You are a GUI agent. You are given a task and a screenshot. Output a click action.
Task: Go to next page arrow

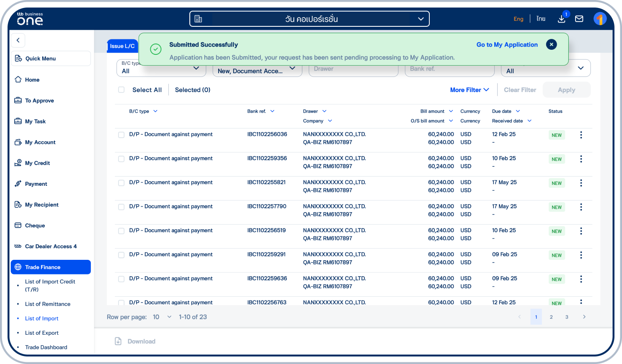(584, 317)
